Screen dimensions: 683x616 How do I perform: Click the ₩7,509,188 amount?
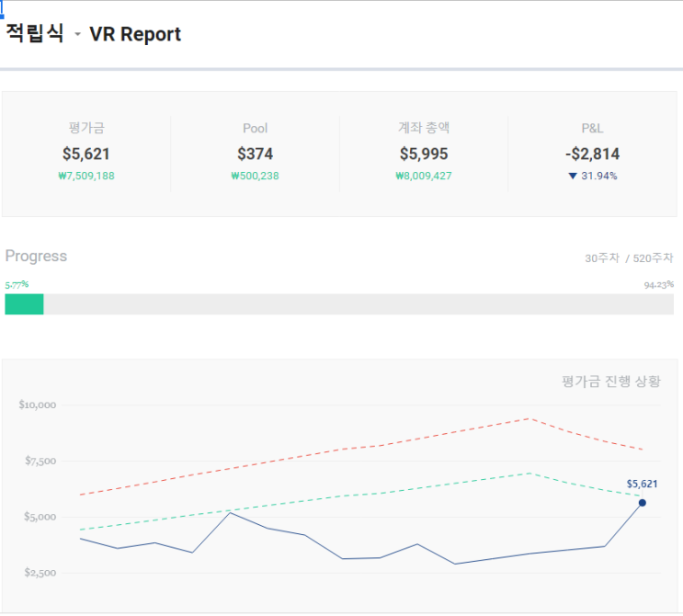coord(86,176)
